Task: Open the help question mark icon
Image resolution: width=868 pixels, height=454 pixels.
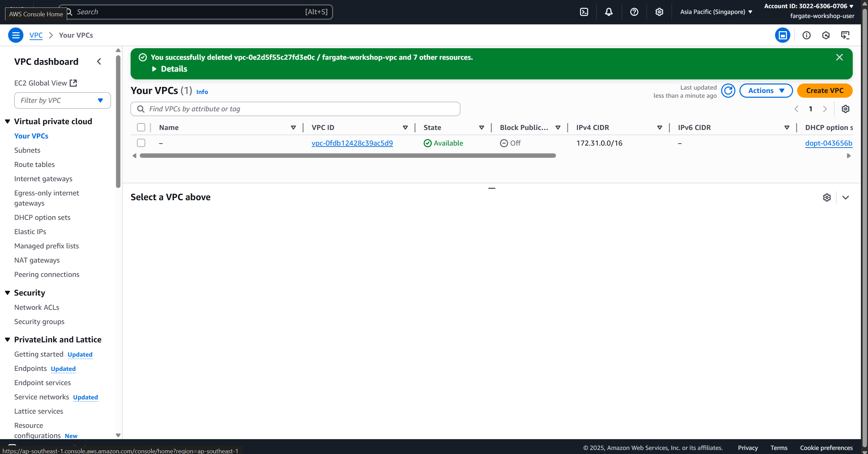Action: tap(634, 12)
